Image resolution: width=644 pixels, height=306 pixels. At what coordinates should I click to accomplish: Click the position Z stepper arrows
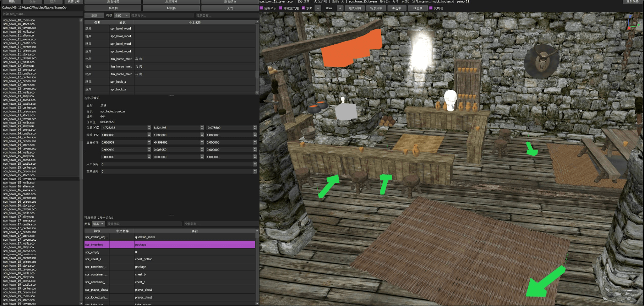(255, 127)
